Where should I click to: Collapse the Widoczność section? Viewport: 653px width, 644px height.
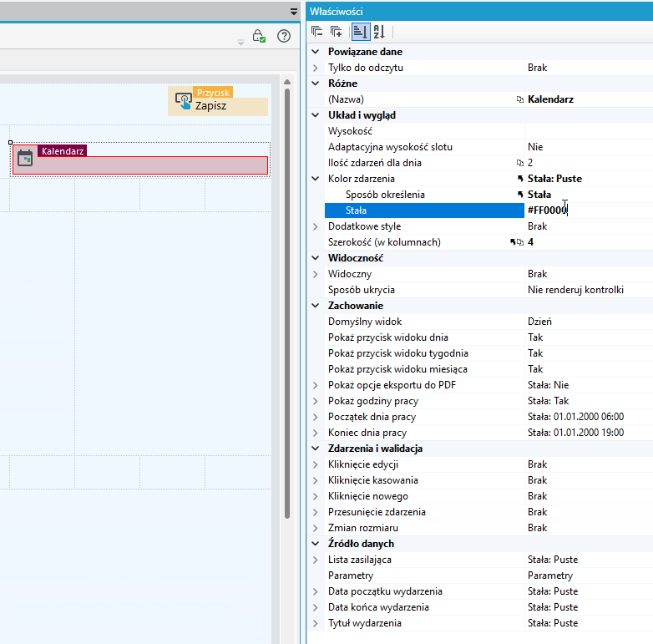pyautogui.click(x=316, y=258)
